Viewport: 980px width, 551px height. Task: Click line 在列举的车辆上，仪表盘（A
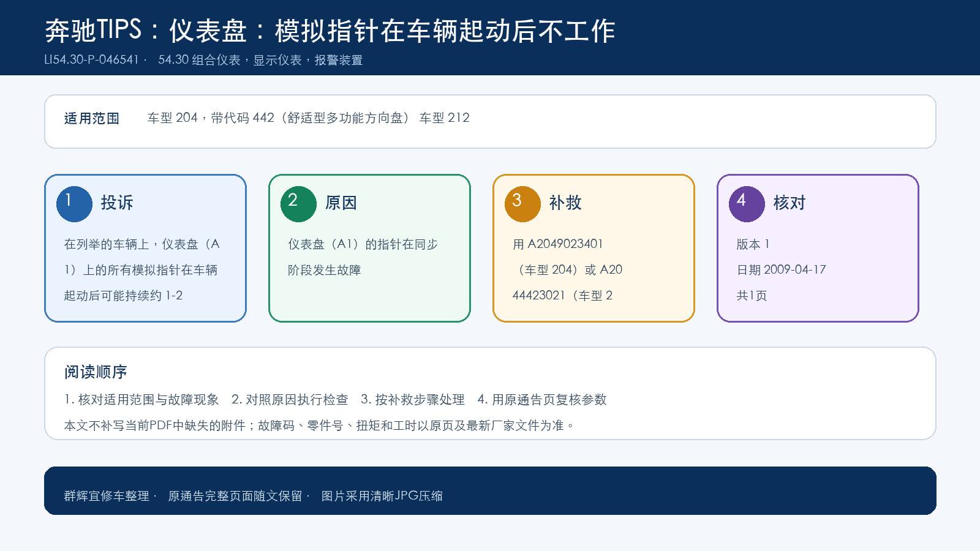click(142, 244)
